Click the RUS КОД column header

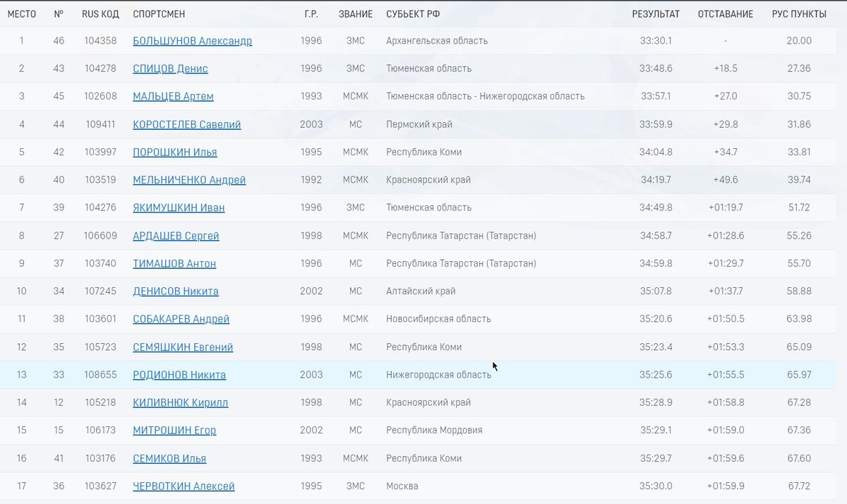coord(100,14)
